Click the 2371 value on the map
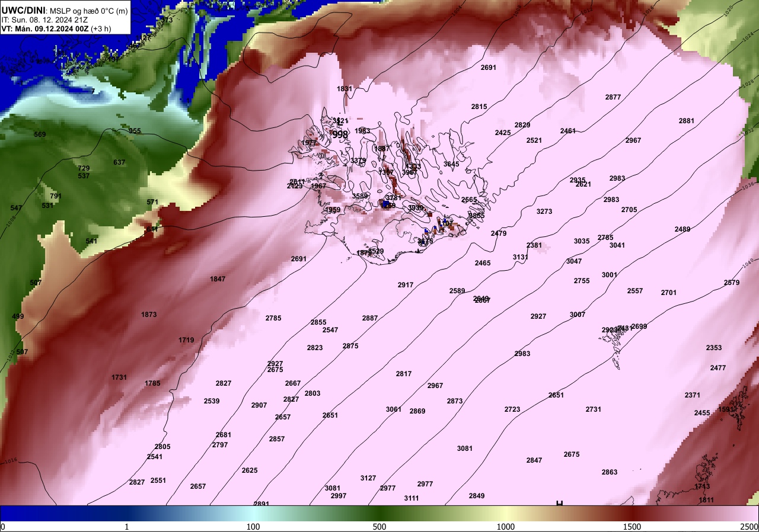Screen dimensions: 759x532 [693, 395]
